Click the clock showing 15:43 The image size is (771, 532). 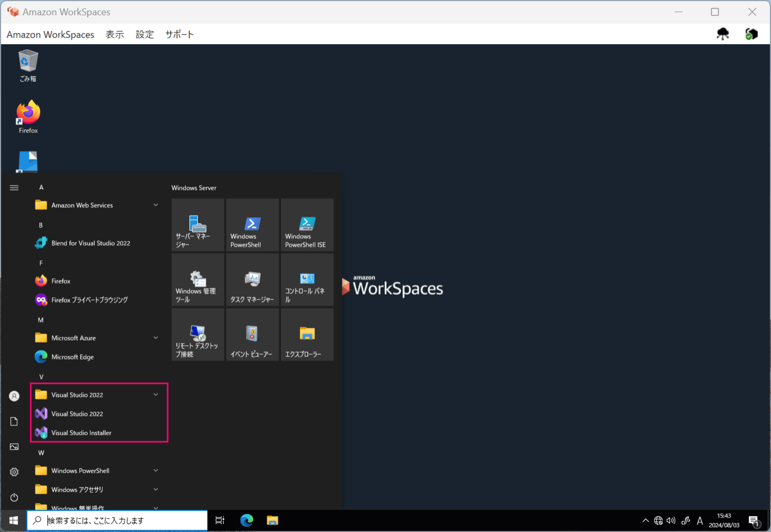[x=724, y=516]
